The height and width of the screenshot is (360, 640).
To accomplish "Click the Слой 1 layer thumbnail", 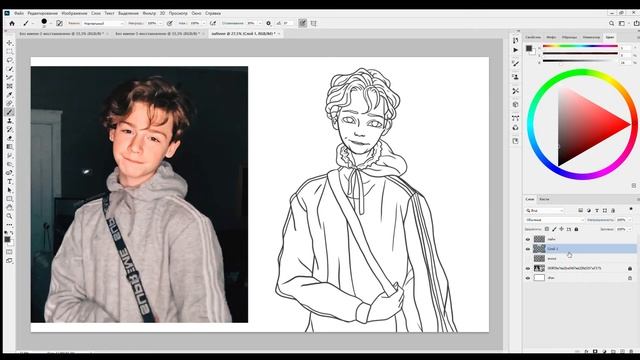I will (x=539, y=249).
